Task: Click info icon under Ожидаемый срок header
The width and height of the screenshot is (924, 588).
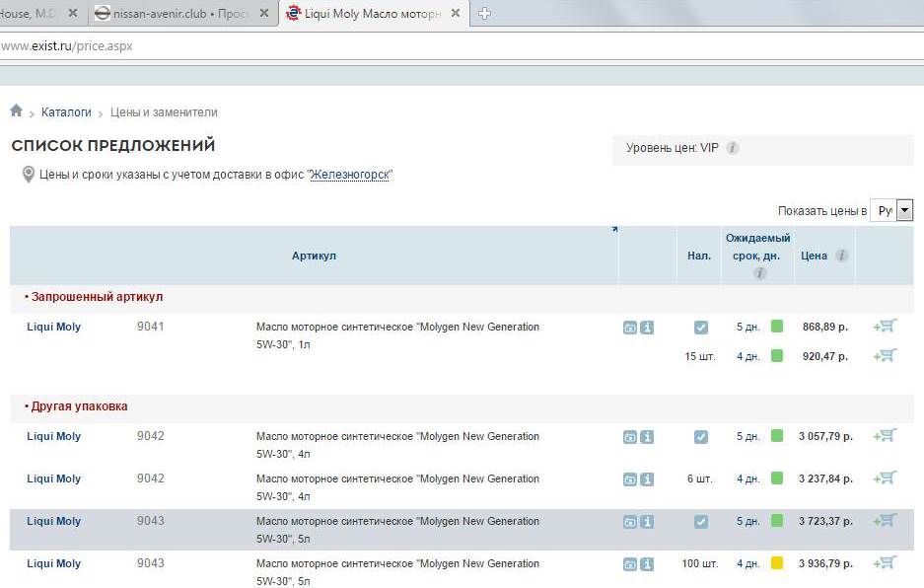Action: tap(759, 273)
